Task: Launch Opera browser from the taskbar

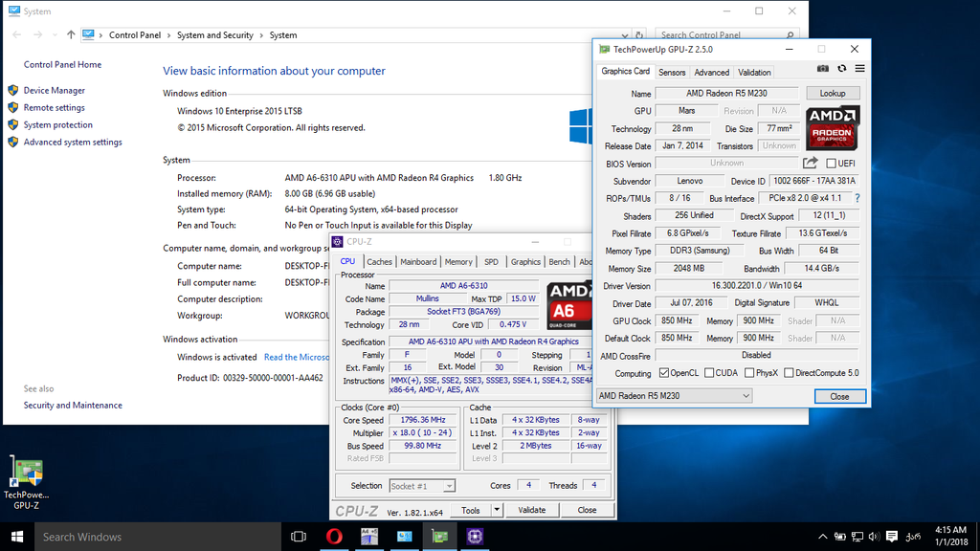Action: pyautogui.click(x=334, y=537)
